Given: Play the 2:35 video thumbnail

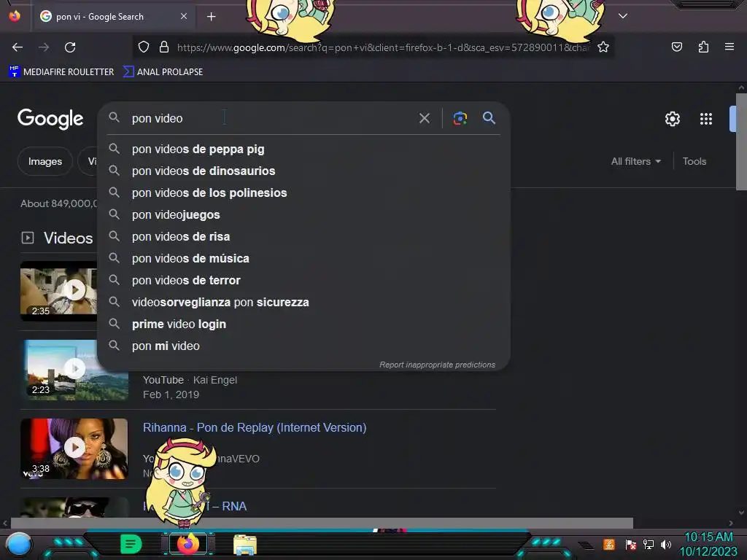Looking at the screenshot, I should pyautogui.click(x=58, y=291).
